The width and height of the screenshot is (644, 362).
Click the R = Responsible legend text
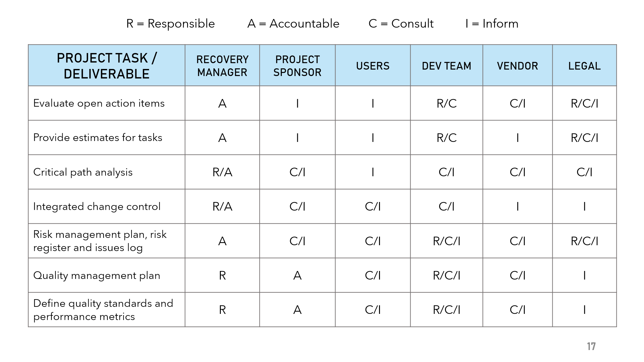tap(171, 24)
